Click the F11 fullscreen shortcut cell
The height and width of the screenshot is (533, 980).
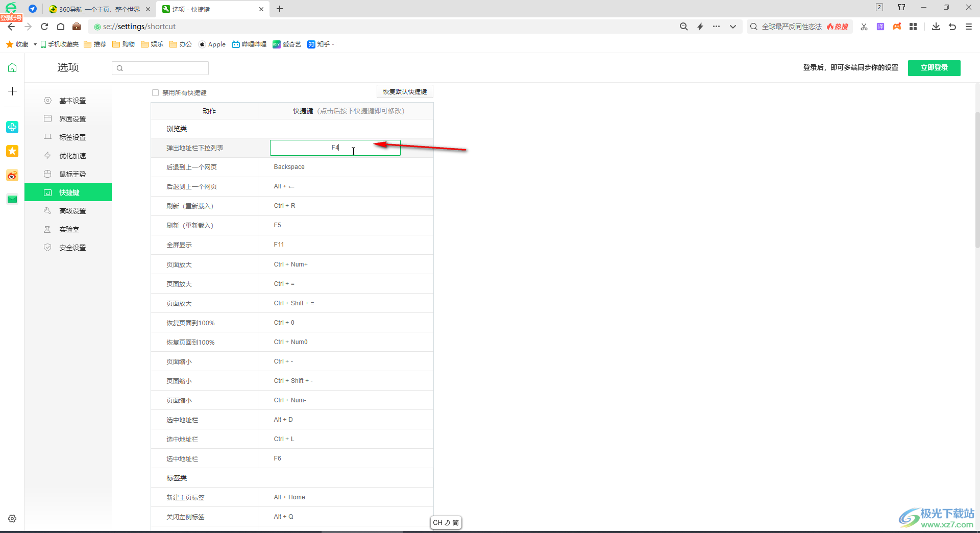tap(346, 245)
